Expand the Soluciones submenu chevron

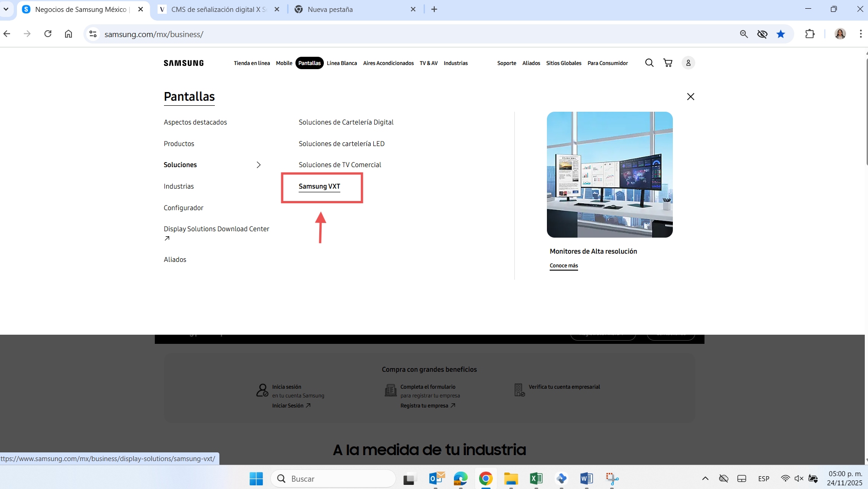pyautogui.click(x=258, y=165)
